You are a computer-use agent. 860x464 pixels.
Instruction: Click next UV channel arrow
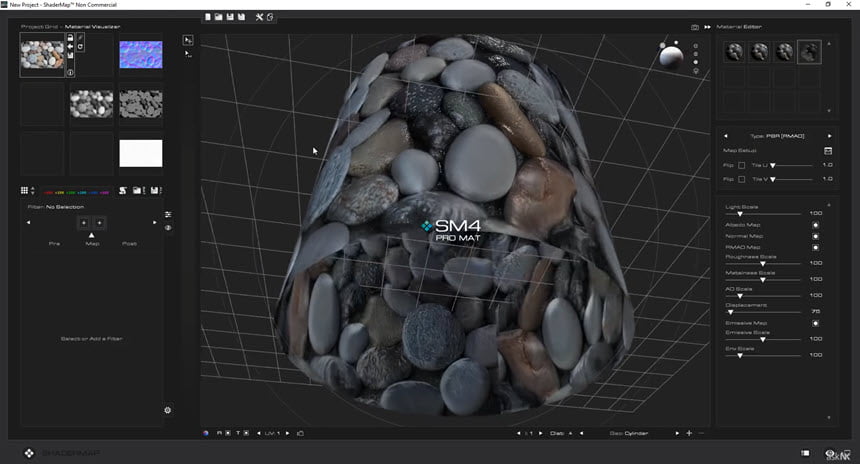tap(287, 433)
